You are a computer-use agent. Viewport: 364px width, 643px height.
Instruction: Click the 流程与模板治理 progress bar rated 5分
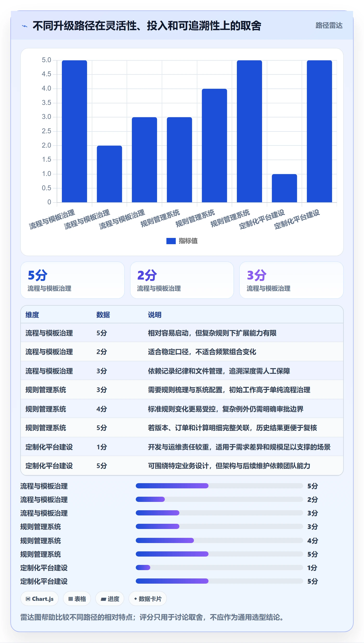(x=219, y=486)
